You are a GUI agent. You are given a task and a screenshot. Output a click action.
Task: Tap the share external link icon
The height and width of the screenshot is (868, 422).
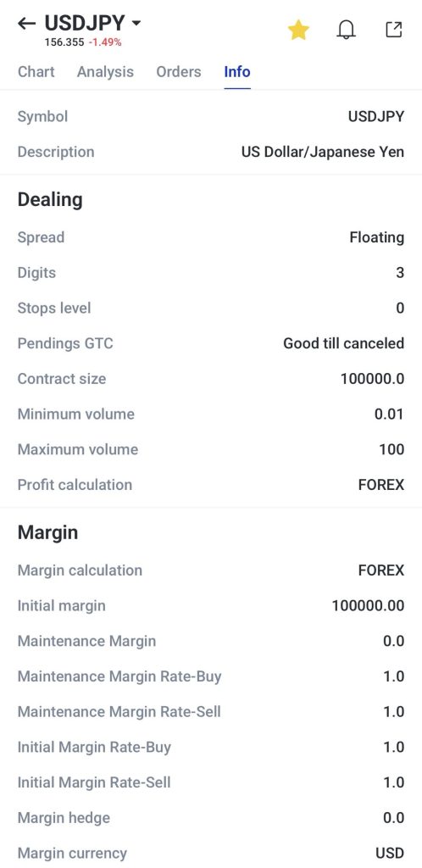(x=394, y=30)
